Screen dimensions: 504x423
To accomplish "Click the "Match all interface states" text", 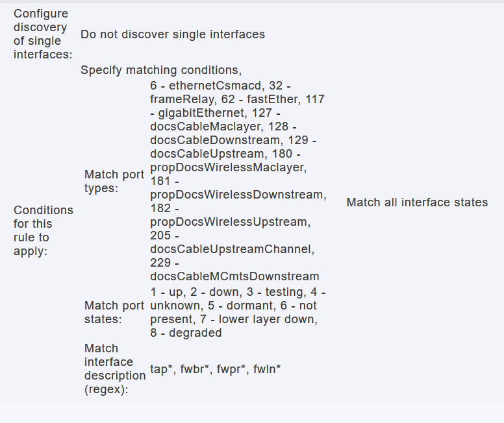I will pyautogui.click(x=417, y=202).
